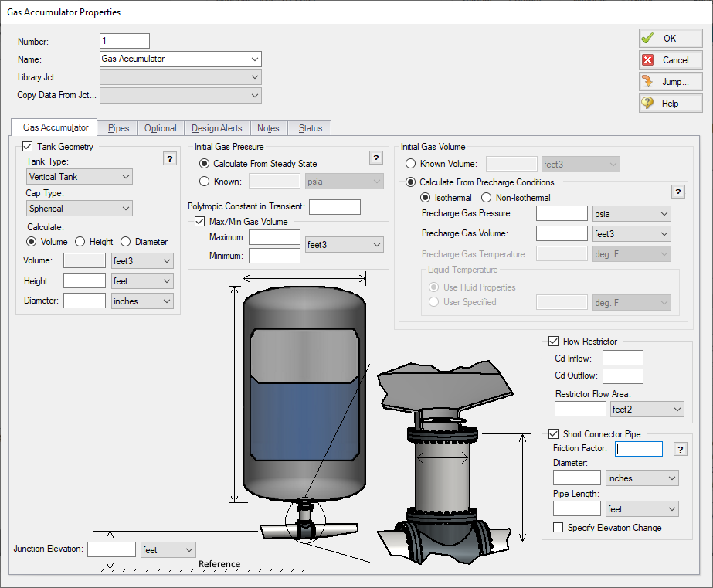This screenshot has width=713, height=588.
Task: Click the help icon in Tank Geometry section
Action: coord(171,158)
